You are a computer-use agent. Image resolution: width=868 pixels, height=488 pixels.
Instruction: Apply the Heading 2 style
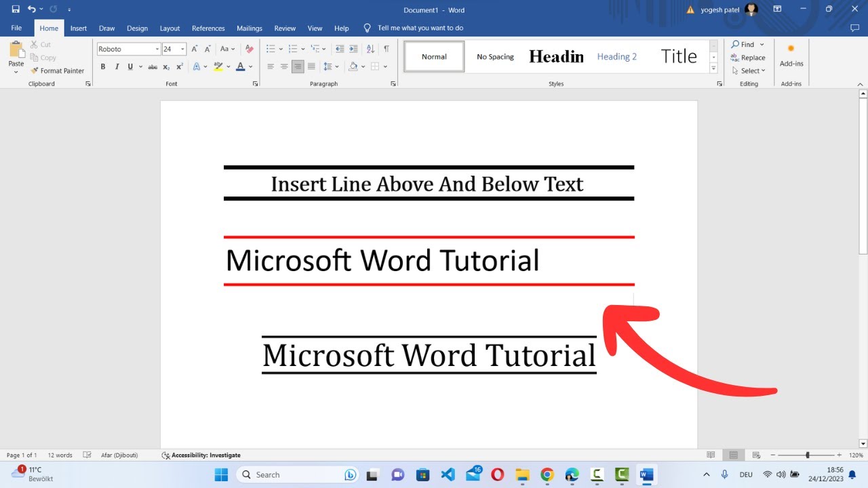[x=617, y=57]
